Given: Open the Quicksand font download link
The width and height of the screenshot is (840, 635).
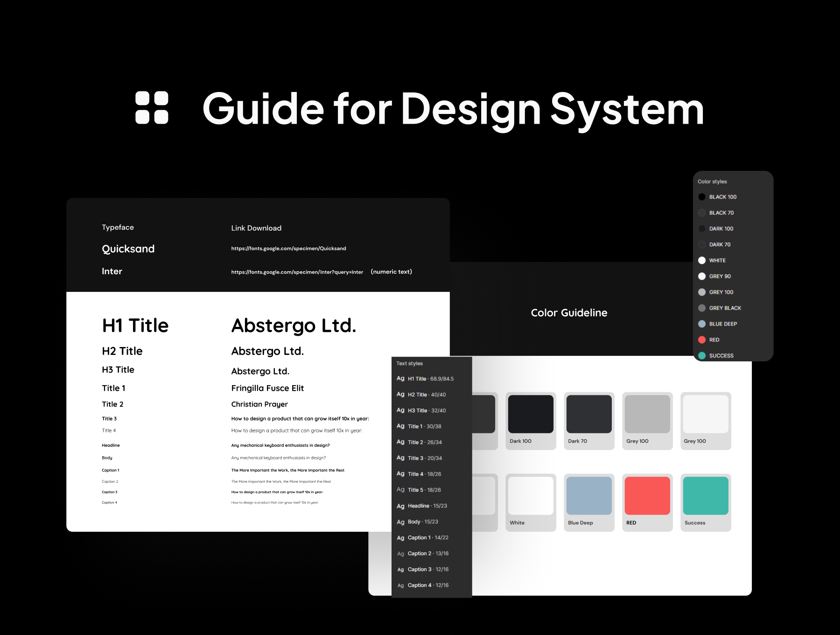Looking at the screenshot, I should pos(288,248).
